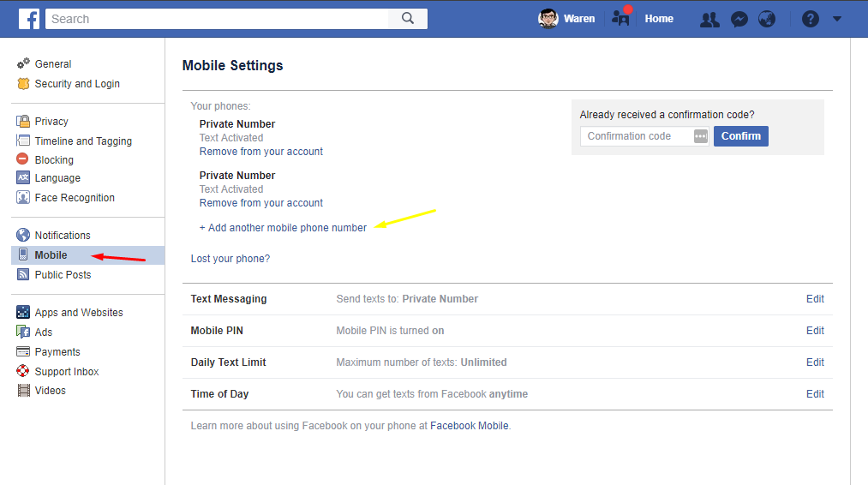
Task: Click the Time of Day row label
Action: point(219,393)
